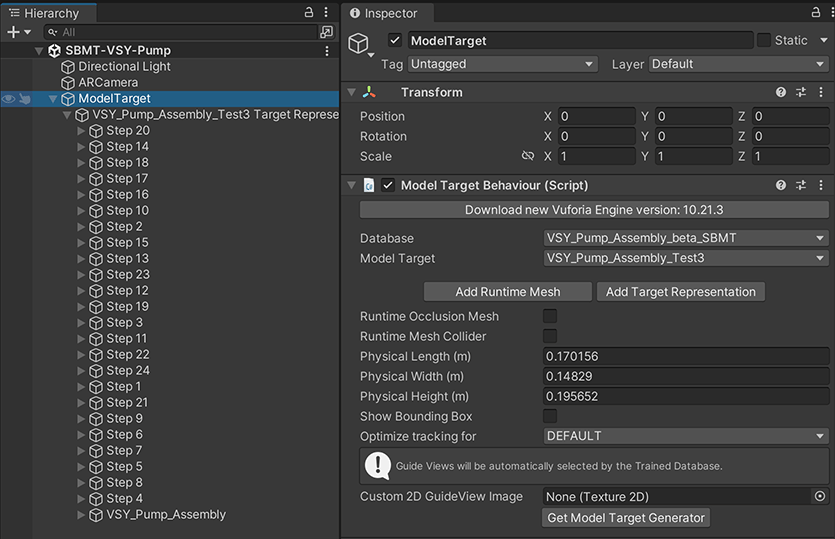Collapse the Transform component foldout

(x=351, y=92)
